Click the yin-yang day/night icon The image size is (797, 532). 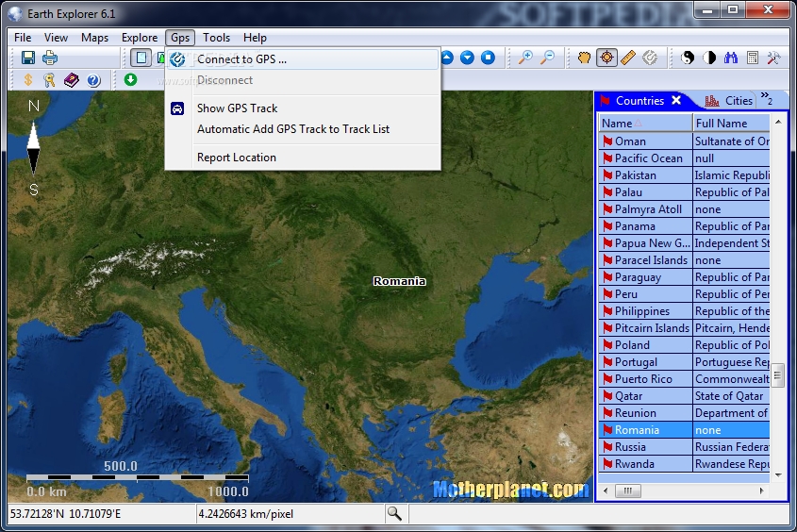688,58
